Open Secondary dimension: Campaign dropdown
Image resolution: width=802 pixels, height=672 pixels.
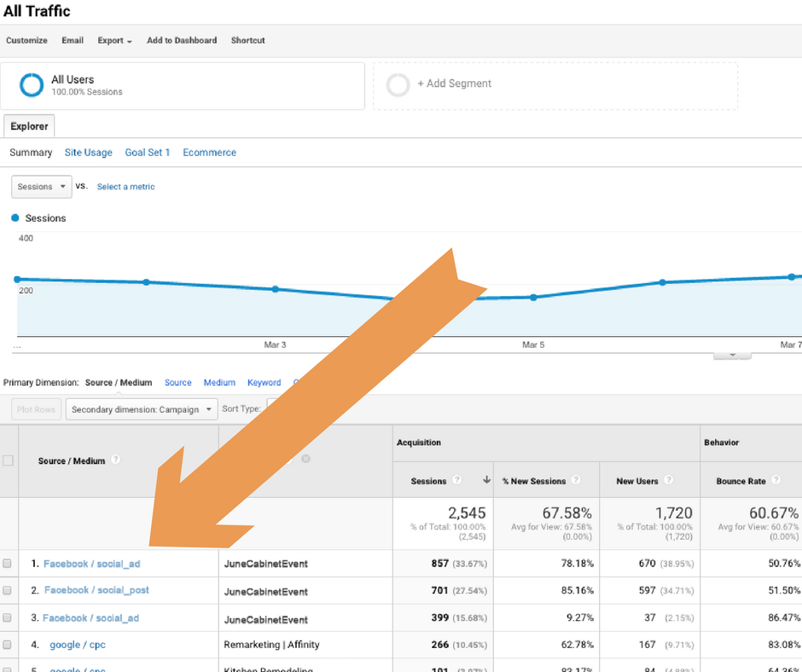point(142,409)
